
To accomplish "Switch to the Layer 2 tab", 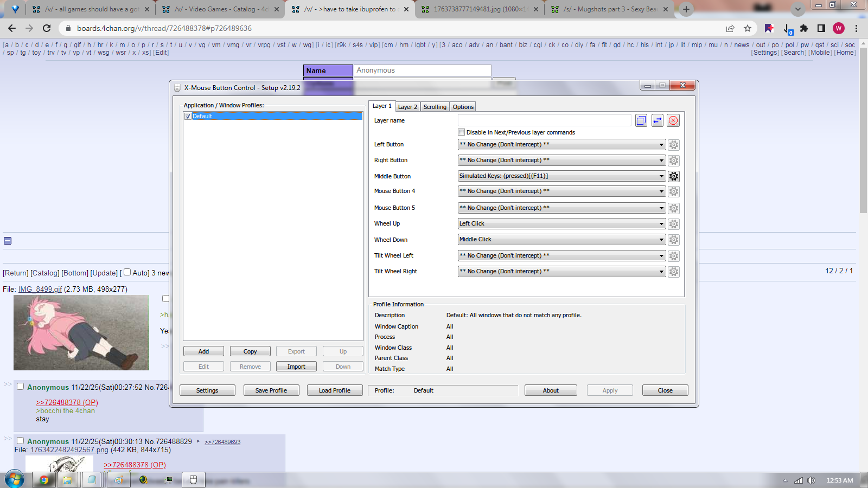I will coord(407,107).
